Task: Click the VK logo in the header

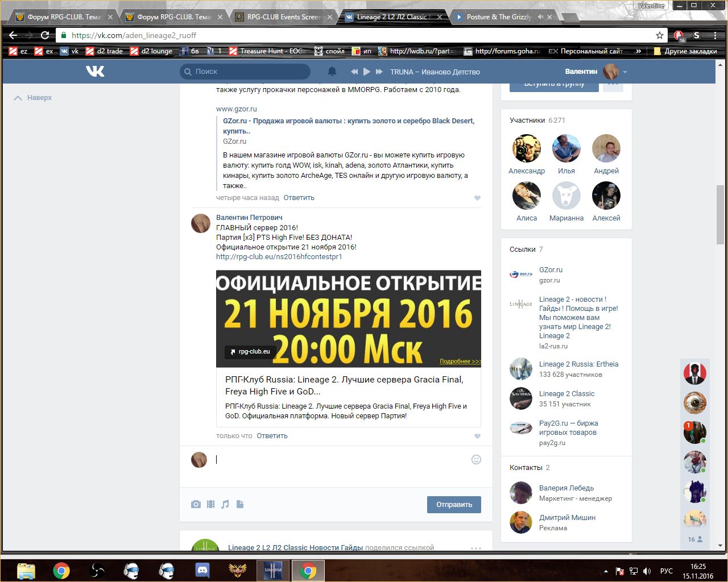Action: pyautogui.click(x=95, y=72)
